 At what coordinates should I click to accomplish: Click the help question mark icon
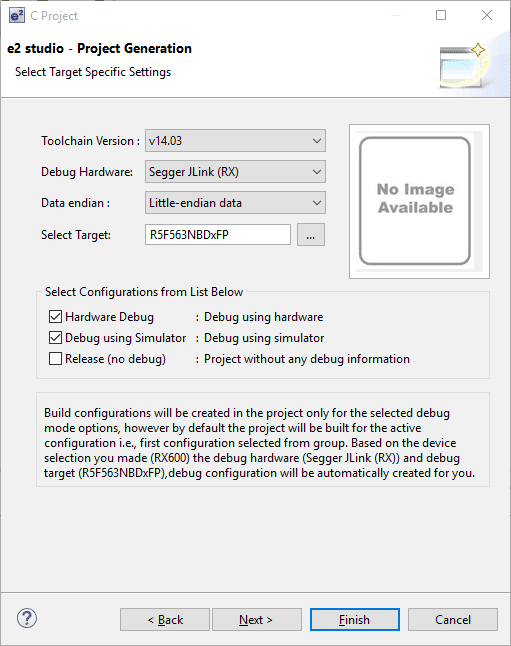[27, 618]
